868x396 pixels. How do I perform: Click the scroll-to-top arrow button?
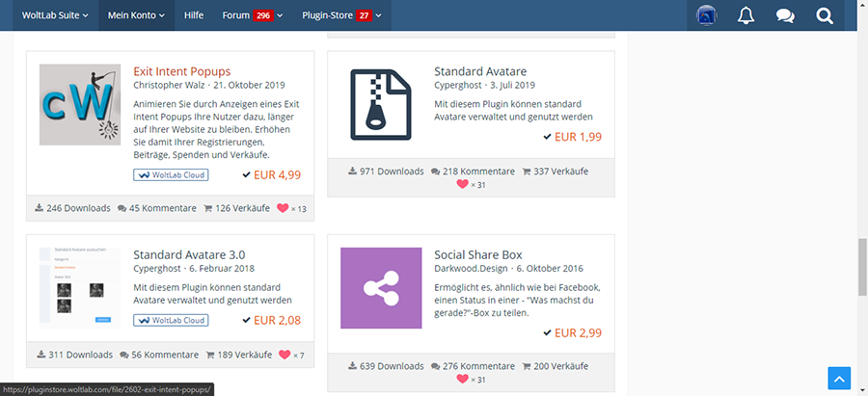pos(839,379)
